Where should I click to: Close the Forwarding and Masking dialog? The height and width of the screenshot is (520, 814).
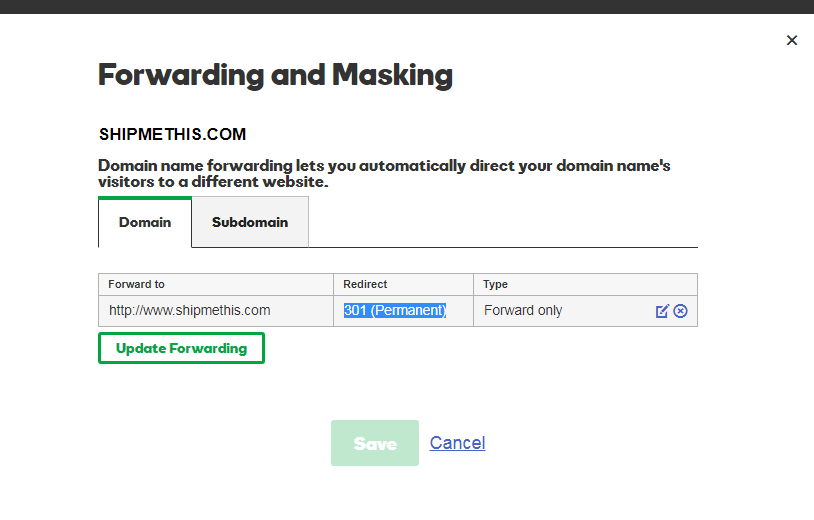tap(792, 40)
